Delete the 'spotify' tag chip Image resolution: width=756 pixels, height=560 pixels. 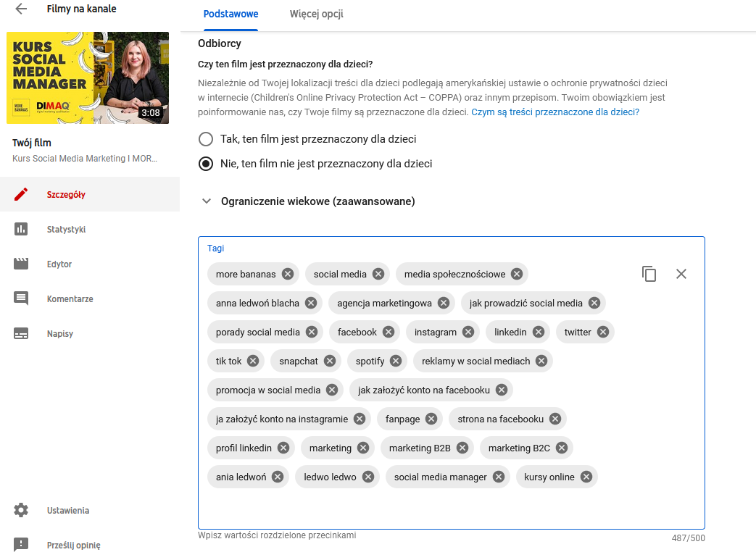pyautogui.click(x=396, y=361)
